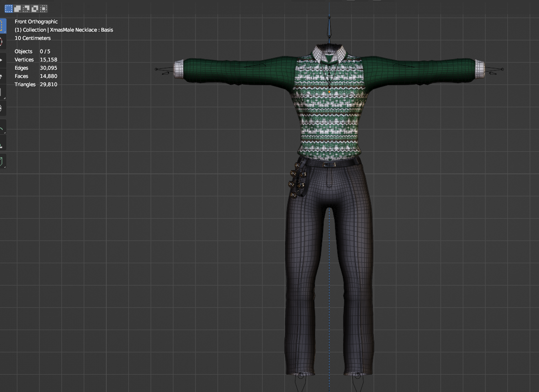Choose the Intersect Selection mode icon
This screenshot has height=392, width=539.
(44, 9)
